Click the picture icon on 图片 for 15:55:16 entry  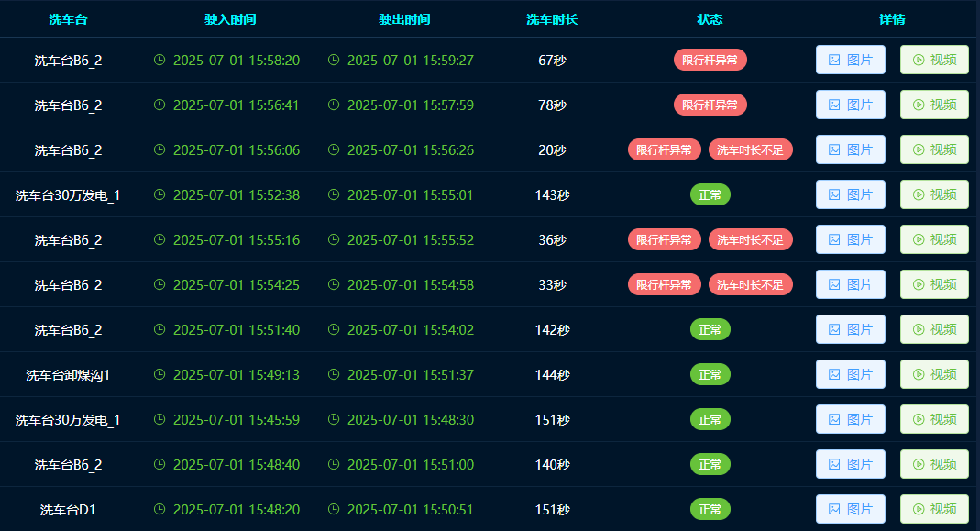tap(834, 239)
